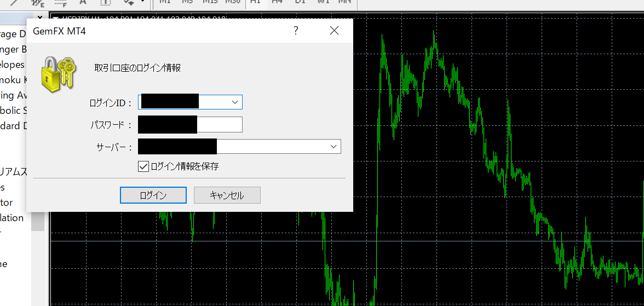Select the Bollinger Bands row in Navigator
Image resolution: width=644 pixels, height=306 pixels.
pos(13,50)
